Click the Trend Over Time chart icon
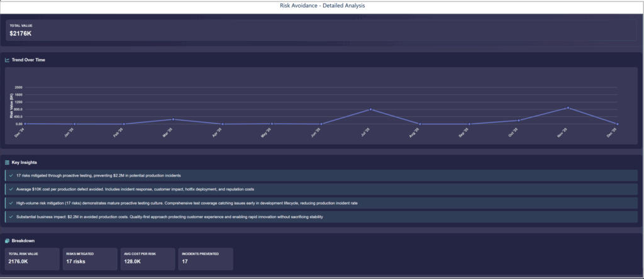 click(x=7, y=60)
